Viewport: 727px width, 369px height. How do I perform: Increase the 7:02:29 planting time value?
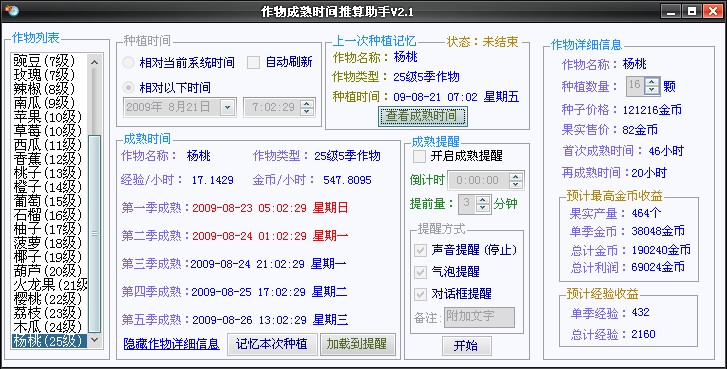coord(307,104)
